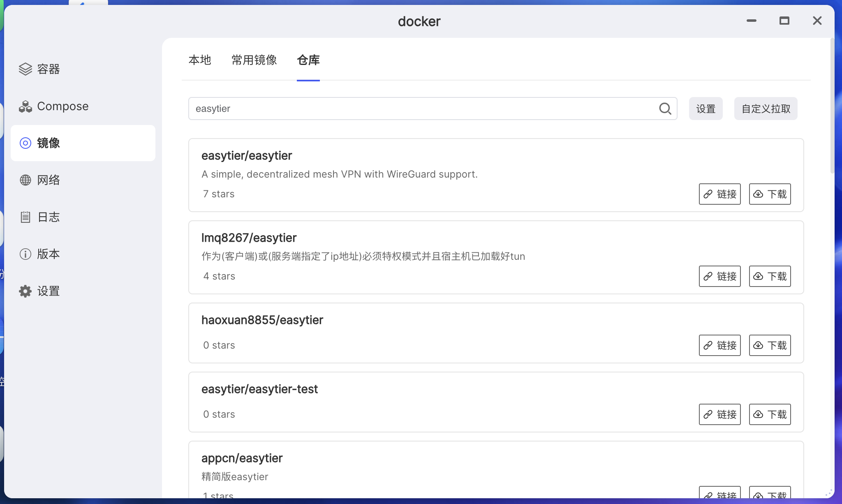Viewport: 842px width, 504px height.
Task: Click the appcn/easytier title
Action: pyautogui.click(x=242, y=458)
